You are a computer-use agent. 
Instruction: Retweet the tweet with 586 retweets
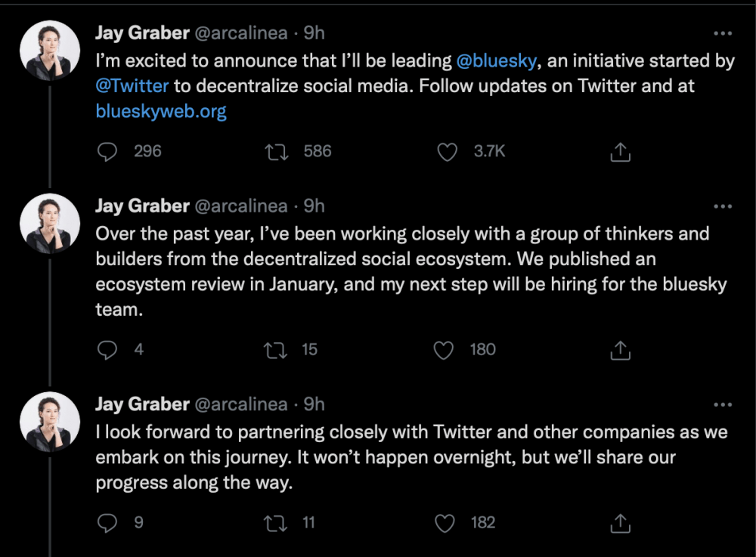[x=277, y=152]
